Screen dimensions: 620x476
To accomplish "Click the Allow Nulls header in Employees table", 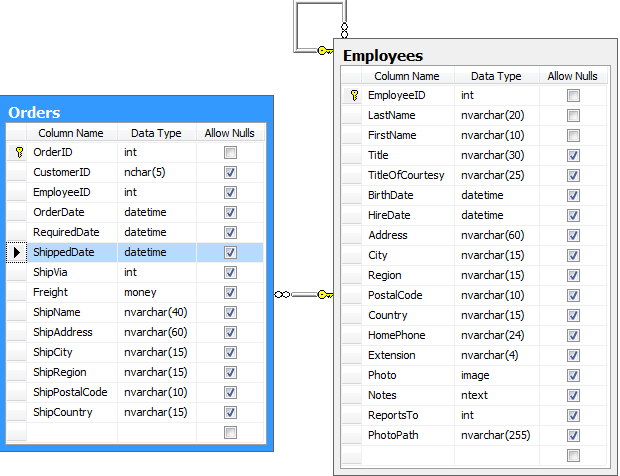I will [572, 76].
